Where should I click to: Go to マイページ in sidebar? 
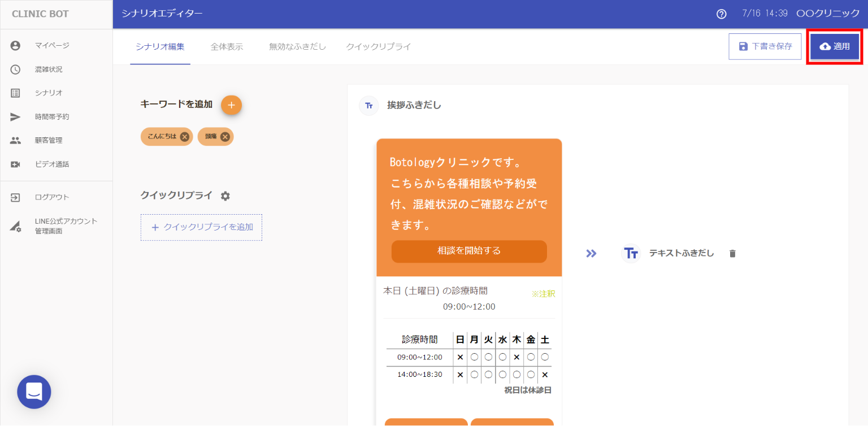[x=51, y=46]
